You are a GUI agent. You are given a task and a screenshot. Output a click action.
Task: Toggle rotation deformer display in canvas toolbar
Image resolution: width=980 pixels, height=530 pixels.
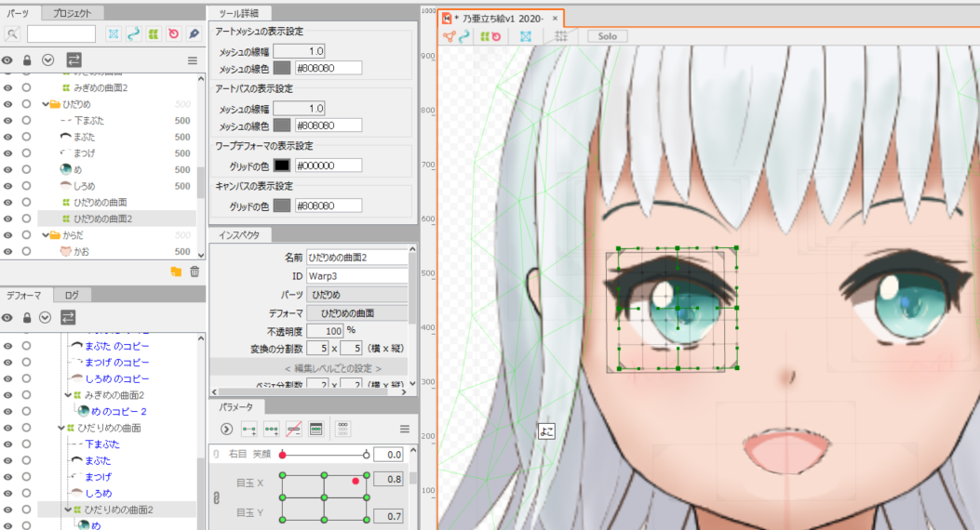click(x=496, y=36)
